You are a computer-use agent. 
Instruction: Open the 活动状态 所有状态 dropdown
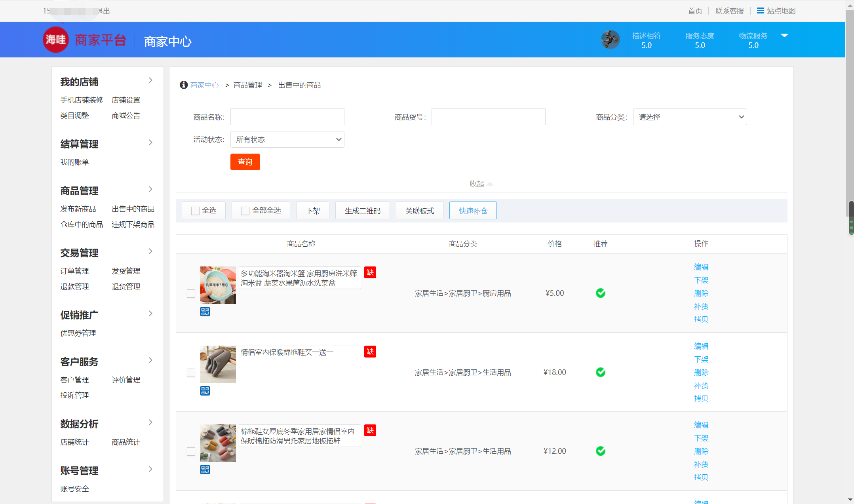(287, 139)
